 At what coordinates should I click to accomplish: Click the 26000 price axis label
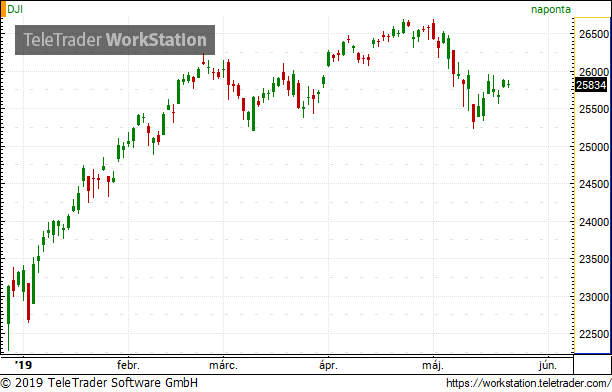click(594, 72)
